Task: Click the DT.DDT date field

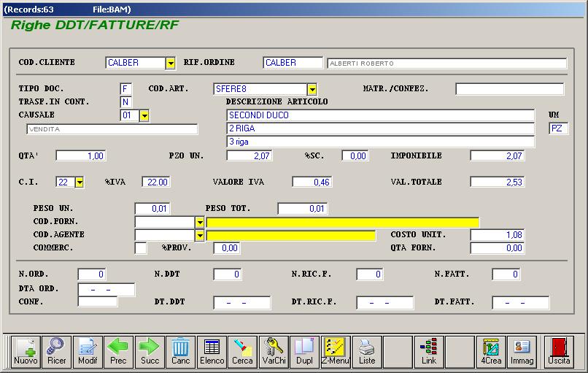Action: click(242, 302)
